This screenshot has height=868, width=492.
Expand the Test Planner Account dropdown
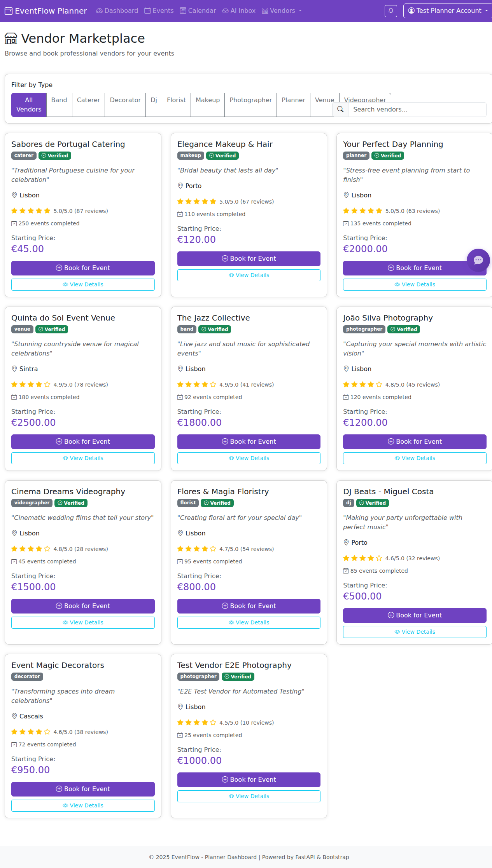pos(448,11)
